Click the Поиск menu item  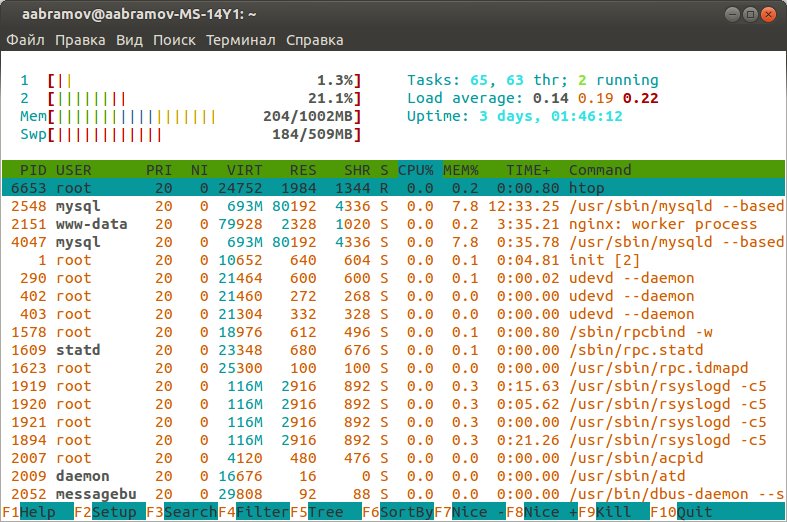(x=174, y=40)
